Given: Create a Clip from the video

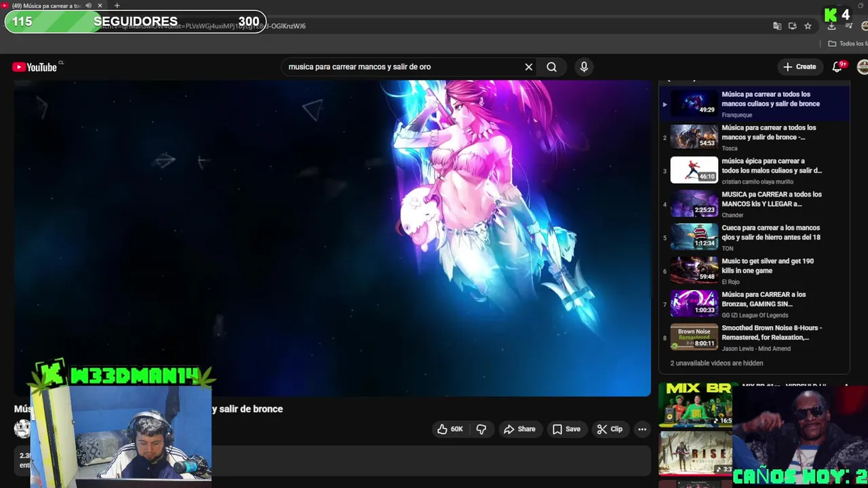Looking at the screenshot, I should [610, 429].
